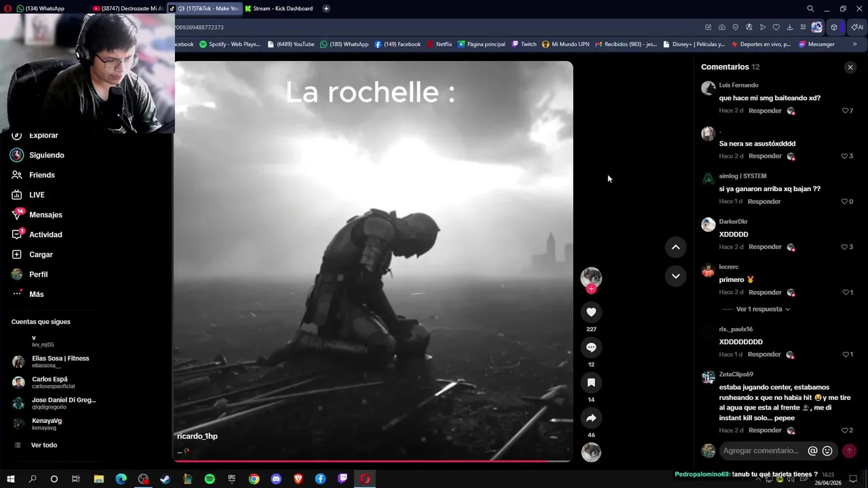The width and height of the screenshot is (868, 488).
Task: Send the comment with the red arrow button
Action: (849, 451)
